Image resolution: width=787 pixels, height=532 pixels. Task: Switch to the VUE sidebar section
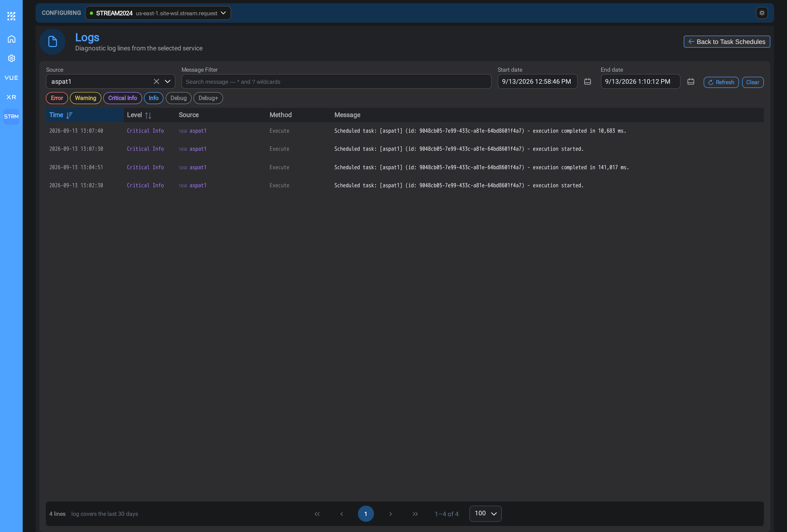11,78
